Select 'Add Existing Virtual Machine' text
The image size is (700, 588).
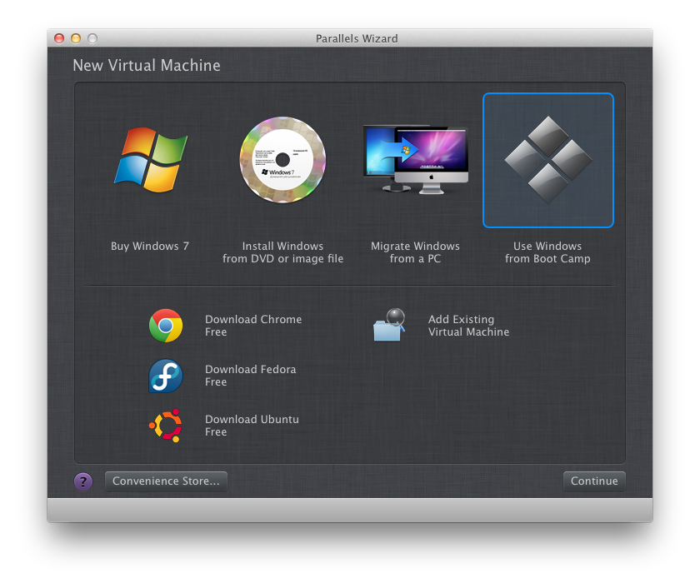pos(468,326)
